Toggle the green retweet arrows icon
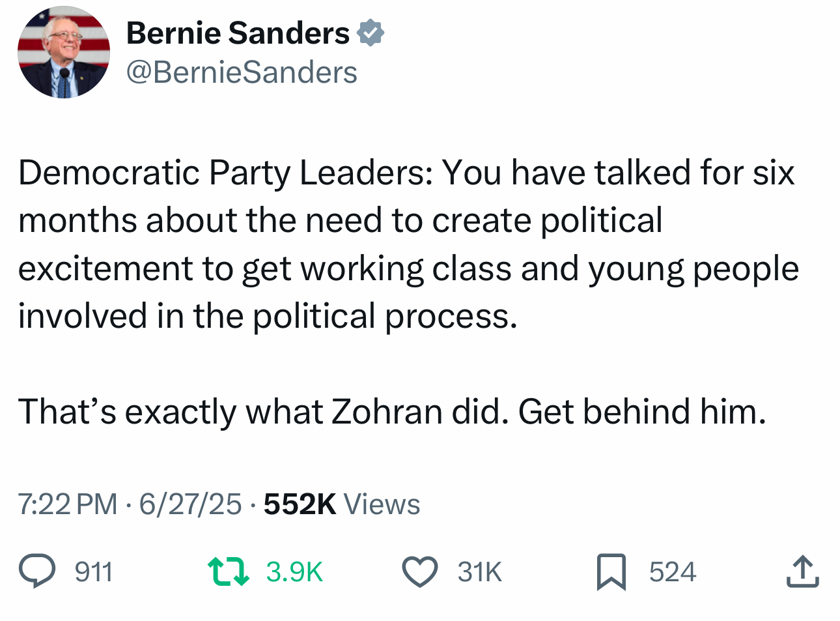 [228, 571]
